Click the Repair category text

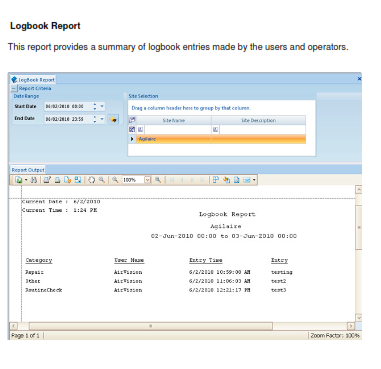coord(34,272)
